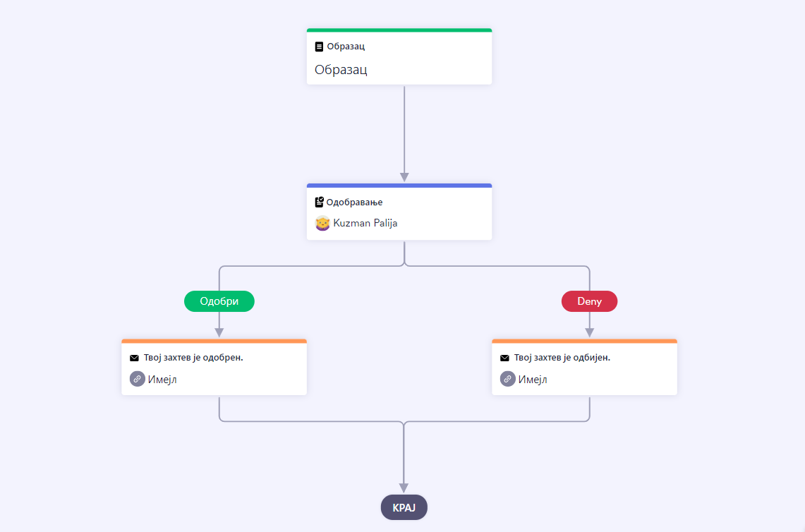Click the Имејл label under the approved message
Screen dimensions: 805x532
[162, 380]
